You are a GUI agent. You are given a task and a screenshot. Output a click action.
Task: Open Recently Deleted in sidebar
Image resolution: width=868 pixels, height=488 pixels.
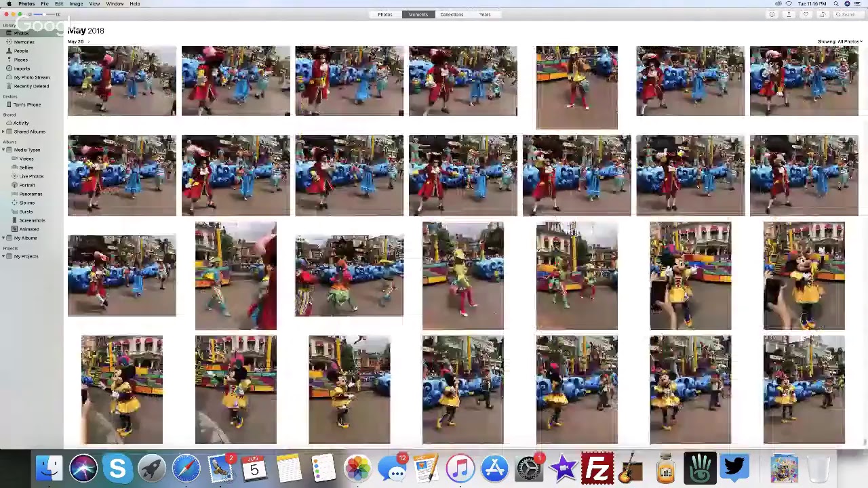point(31,86)
